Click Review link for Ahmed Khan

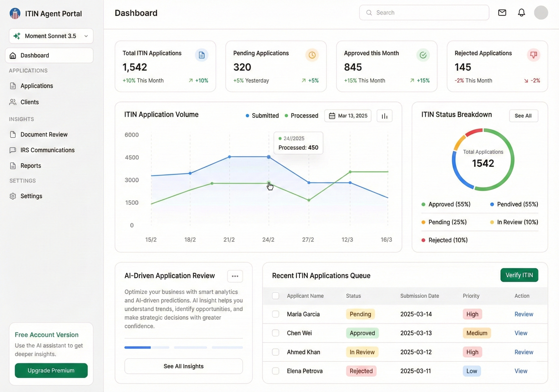tap(524, 352)
